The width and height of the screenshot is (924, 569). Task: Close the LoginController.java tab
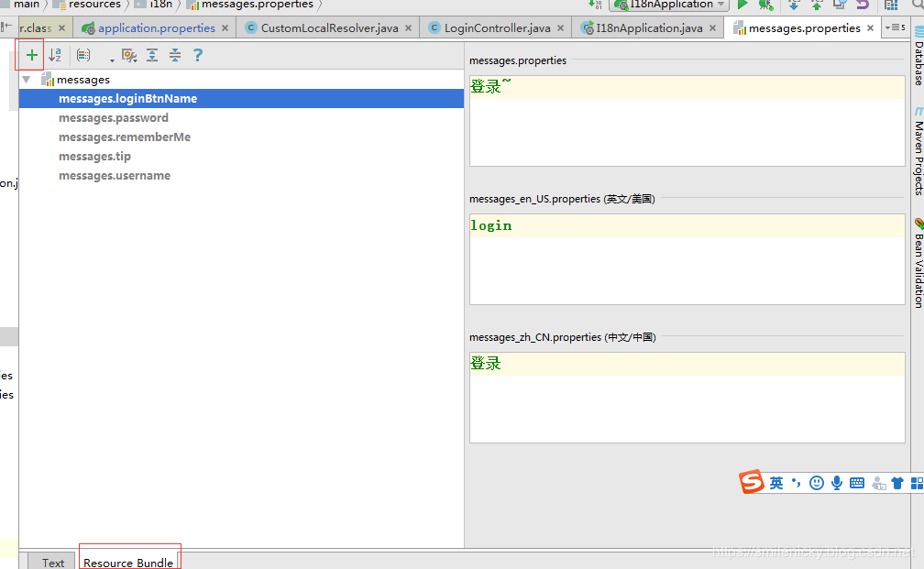pyautogui.click(x=560, y=28)
